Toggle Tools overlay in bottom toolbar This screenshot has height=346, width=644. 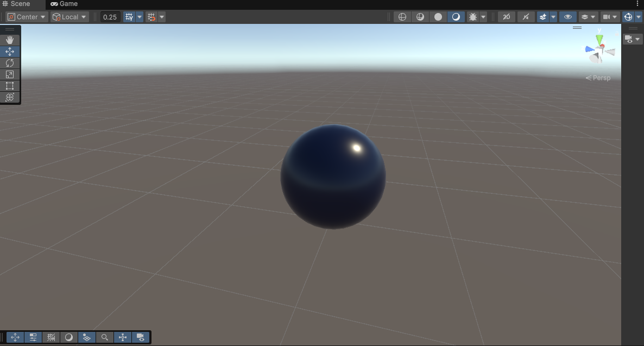tap(15, 337)
